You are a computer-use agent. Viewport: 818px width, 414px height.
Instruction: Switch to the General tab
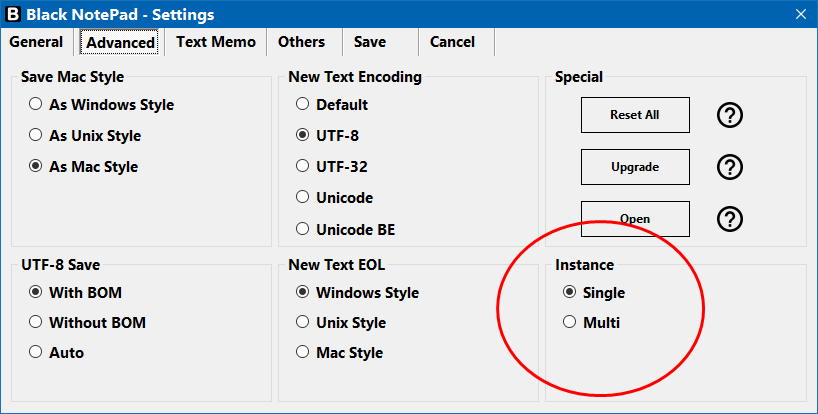36,42
